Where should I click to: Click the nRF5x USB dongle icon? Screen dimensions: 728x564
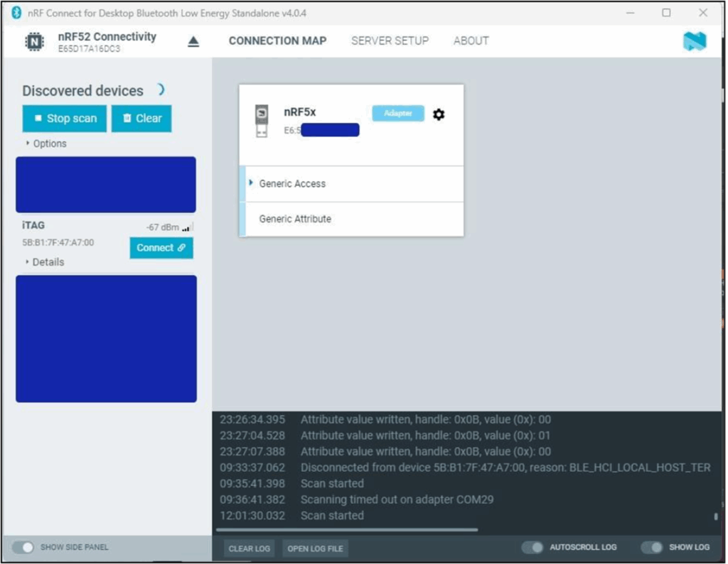[x=262, y=121]
